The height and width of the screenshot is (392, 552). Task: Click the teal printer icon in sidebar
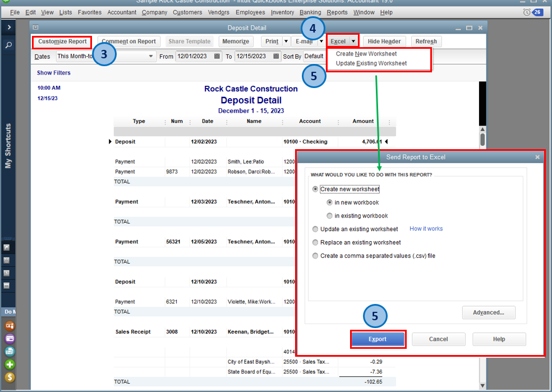(10, 351)
